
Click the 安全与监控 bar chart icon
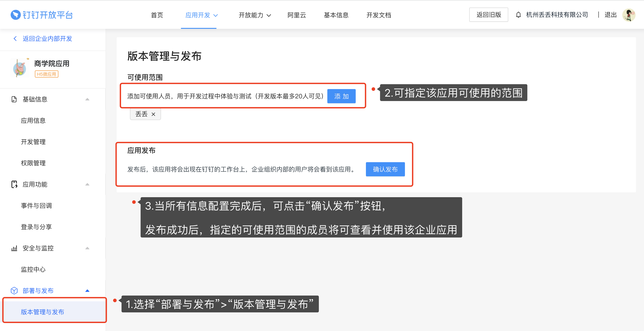14,248
